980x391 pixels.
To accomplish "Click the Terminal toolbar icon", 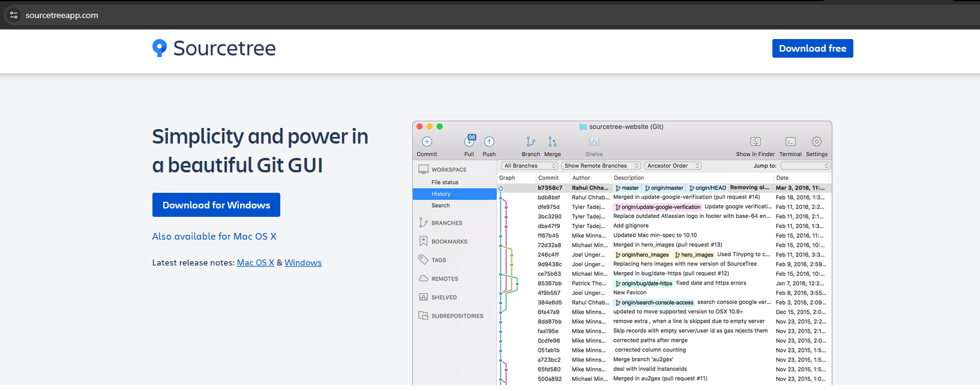I will point(790,142).
